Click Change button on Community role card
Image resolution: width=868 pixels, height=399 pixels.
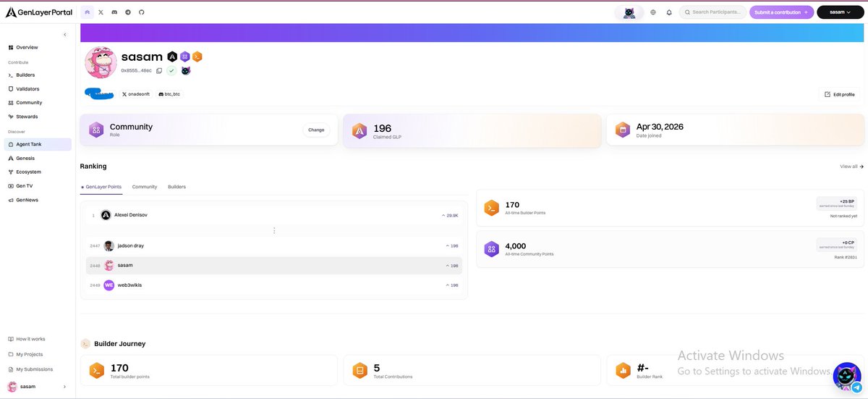316,130
